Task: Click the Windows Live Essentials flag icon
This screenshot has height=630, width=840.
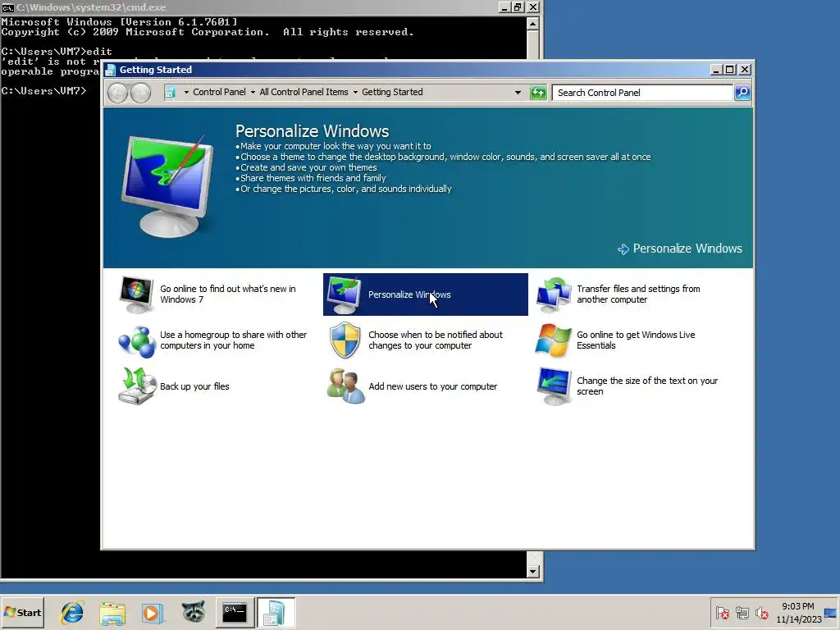Action: point(554,340)
